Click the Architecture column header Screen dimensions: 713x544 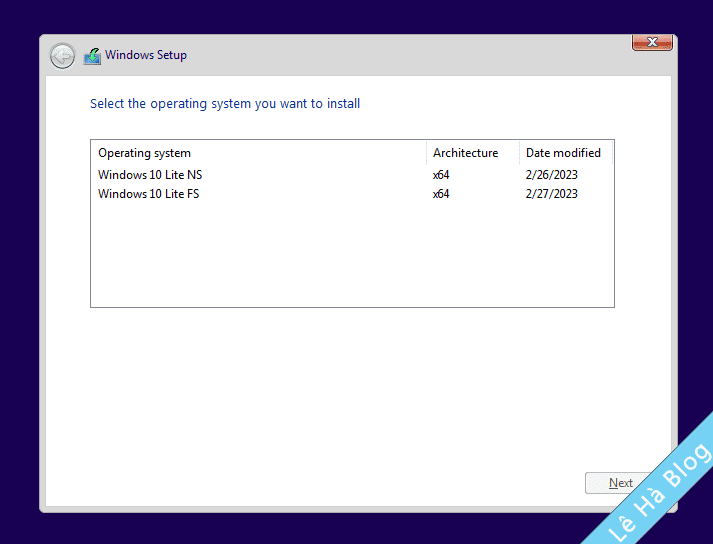[465, 153]
